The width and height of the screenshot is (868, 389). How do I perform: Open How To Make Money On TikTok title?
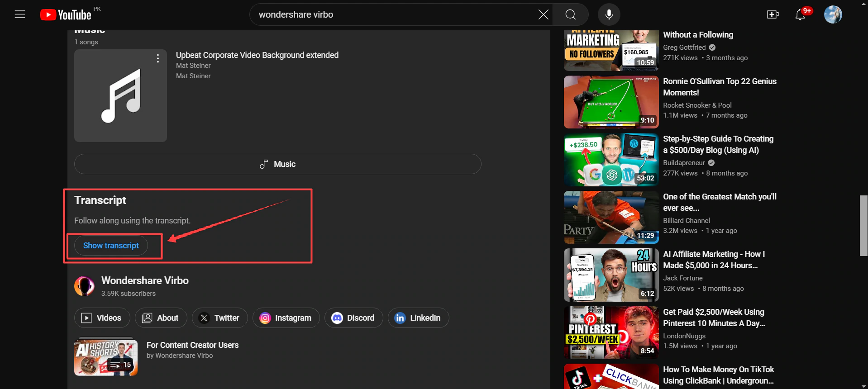pyautogui.click(x=718, y=375)
